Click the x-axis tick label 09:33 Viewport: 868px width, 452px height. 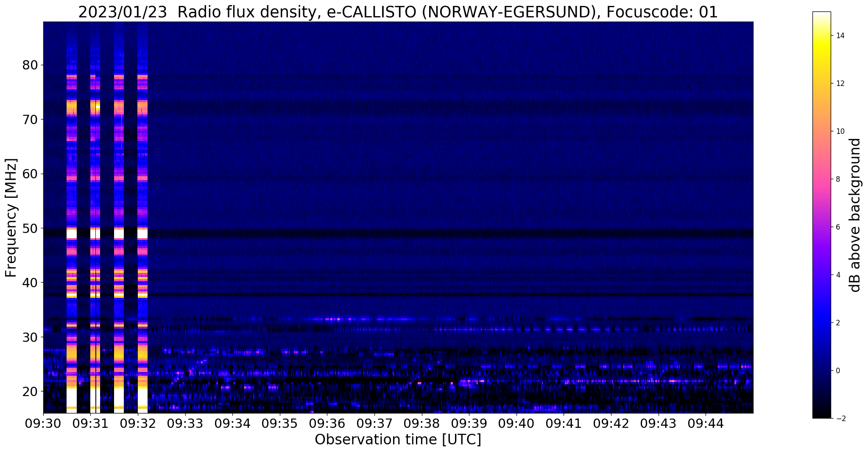[x=185, y=424]
